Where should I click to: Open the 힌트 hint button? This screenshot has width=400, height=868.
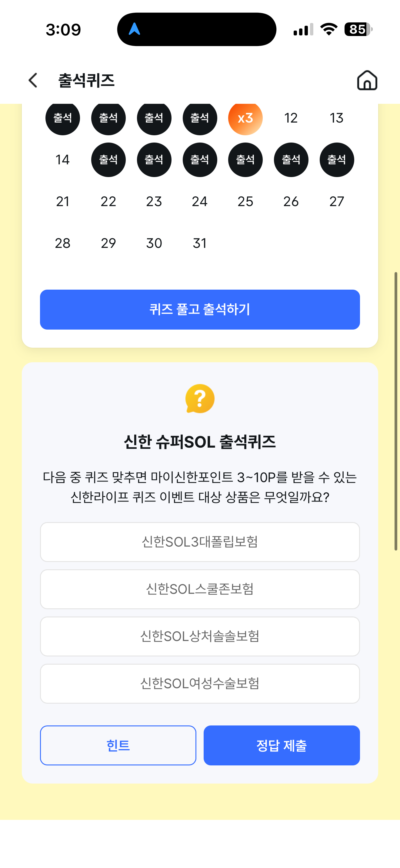118,745
